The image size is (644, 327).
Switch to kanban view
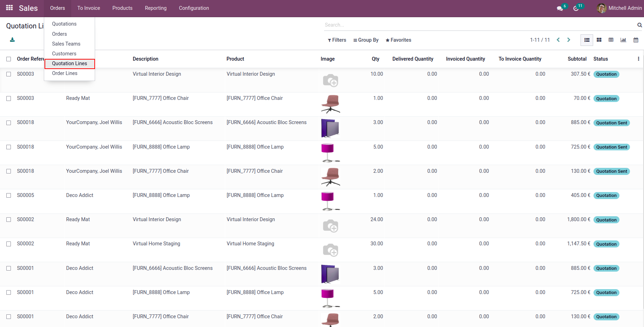coord(599,40)
